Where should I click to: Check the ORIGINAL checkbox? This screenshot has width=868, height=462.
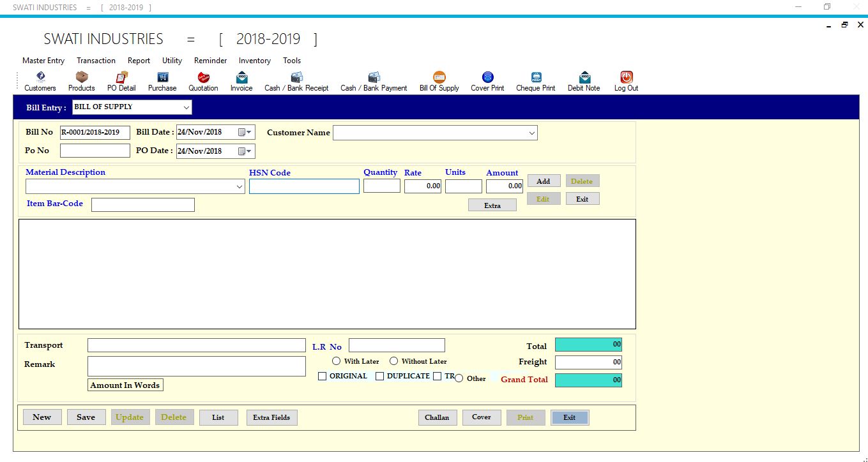(x=323, y=376)
